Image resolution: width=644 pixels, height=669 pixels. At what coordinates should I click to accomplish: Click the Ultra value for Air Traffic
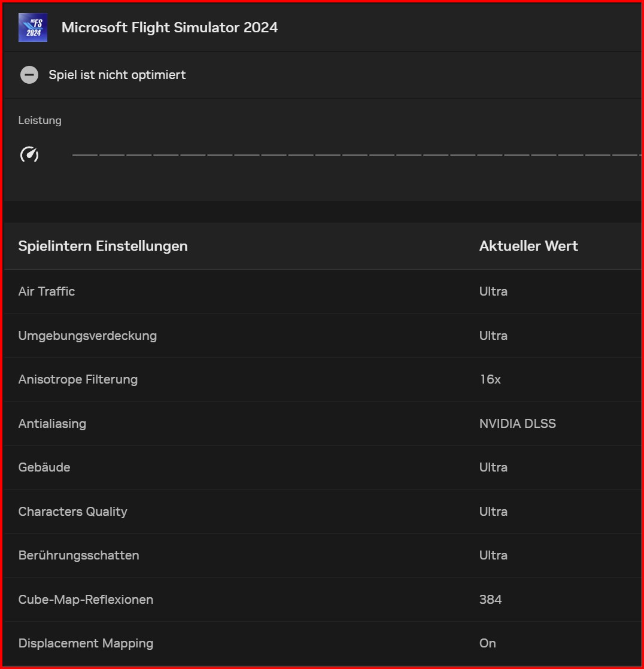493,291
